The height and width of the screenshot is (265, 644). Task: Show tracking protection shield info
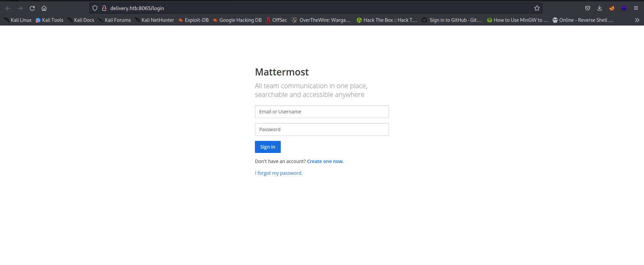point(95,8)
